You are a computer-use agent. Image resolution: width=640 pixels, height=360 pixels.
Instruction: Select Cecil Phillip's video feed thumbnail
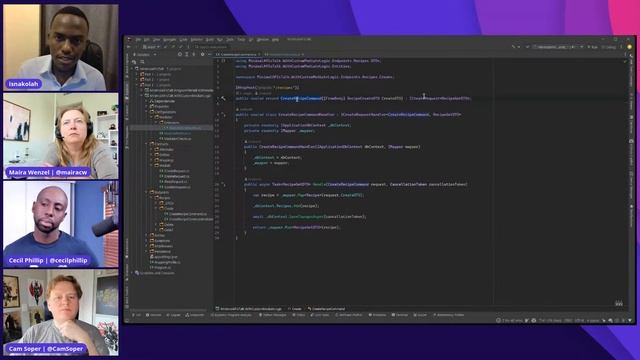tap(61, 224)
